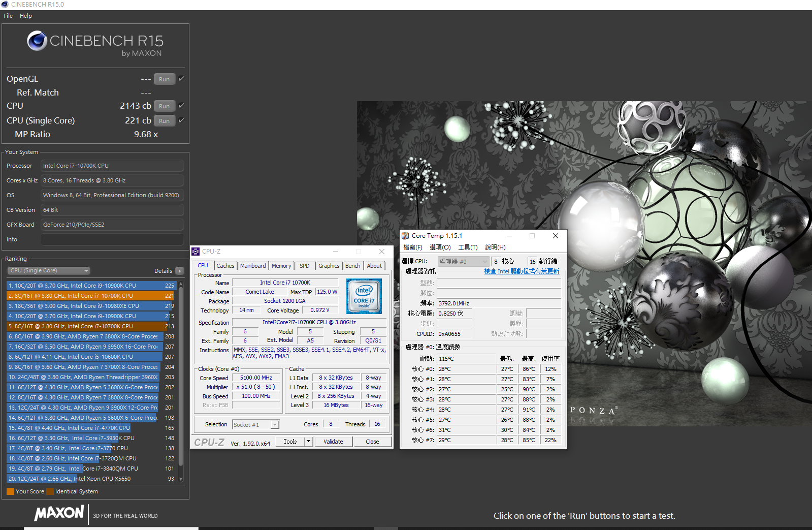Image resolution: width=812 pixels, height=530 pixels.
Task: Click the Intel driver update check link
Action: click(522, 271)
